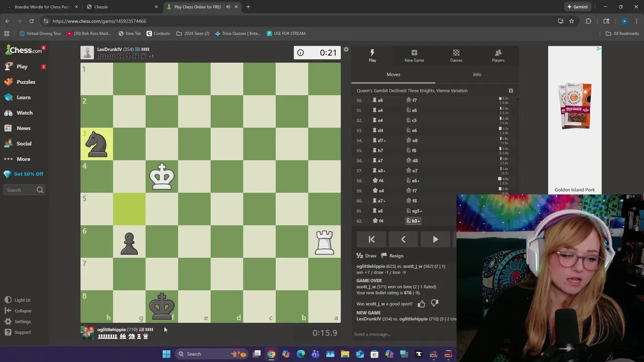
Task: Open the Players tab
Action: (498, 56)
